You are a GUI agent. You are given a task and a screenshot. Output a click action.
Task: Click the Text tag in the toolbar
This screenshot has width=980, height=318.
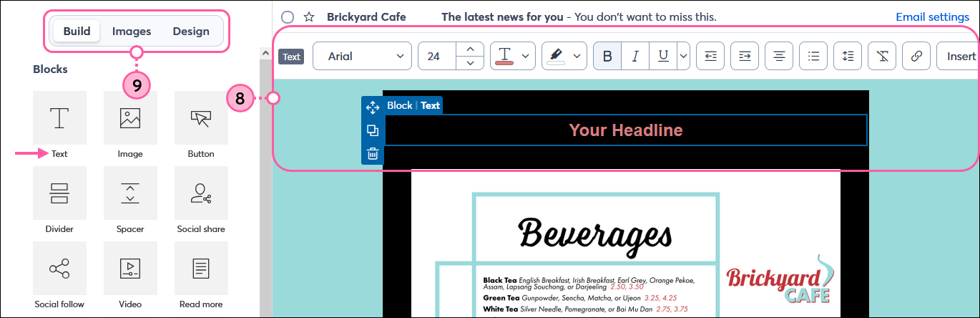click(291, 57)
